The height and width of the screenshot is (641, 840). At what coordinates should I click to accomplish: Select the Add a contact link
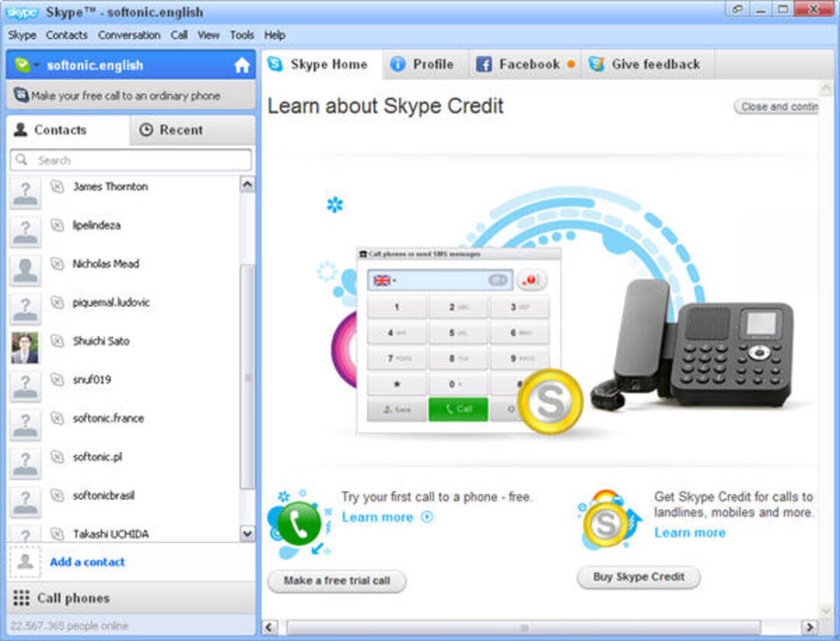click(86, 562)
